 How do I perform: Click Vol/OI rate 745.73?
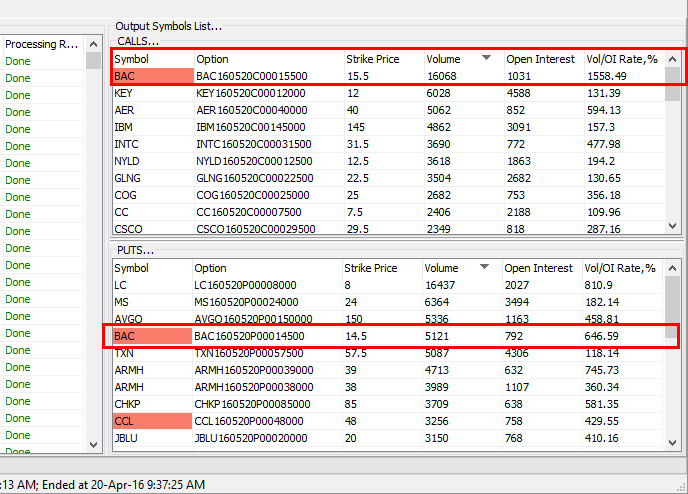click(x=602, y=370)
